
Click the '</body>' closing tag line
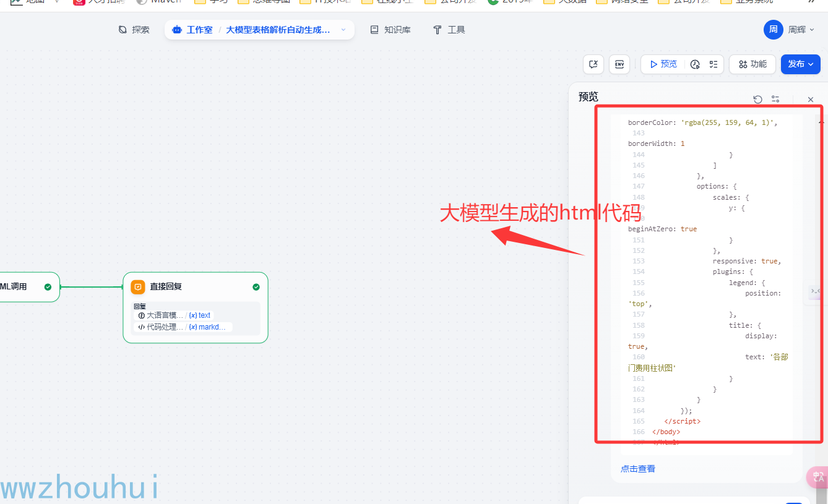(x=666, y=432)
